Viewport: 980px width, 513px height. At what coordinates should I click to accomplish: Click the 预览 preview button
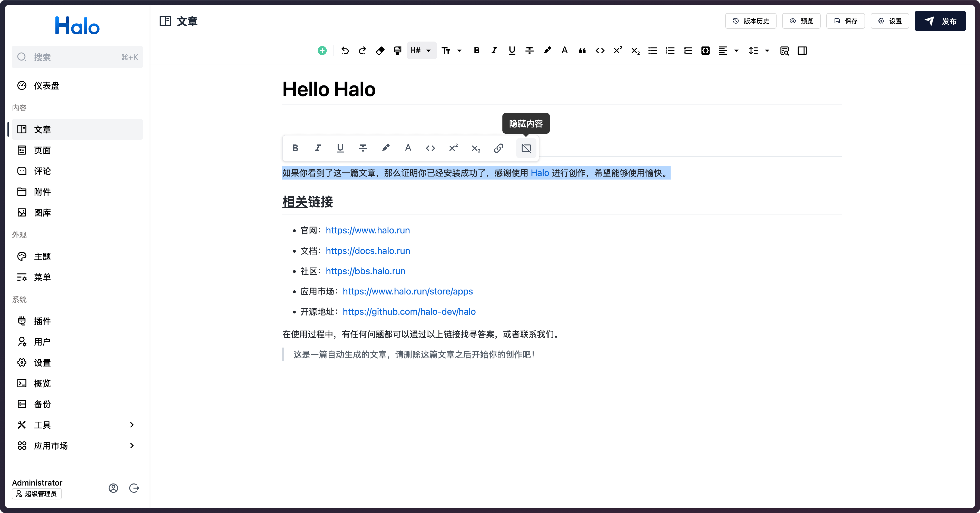coord(801,21)
